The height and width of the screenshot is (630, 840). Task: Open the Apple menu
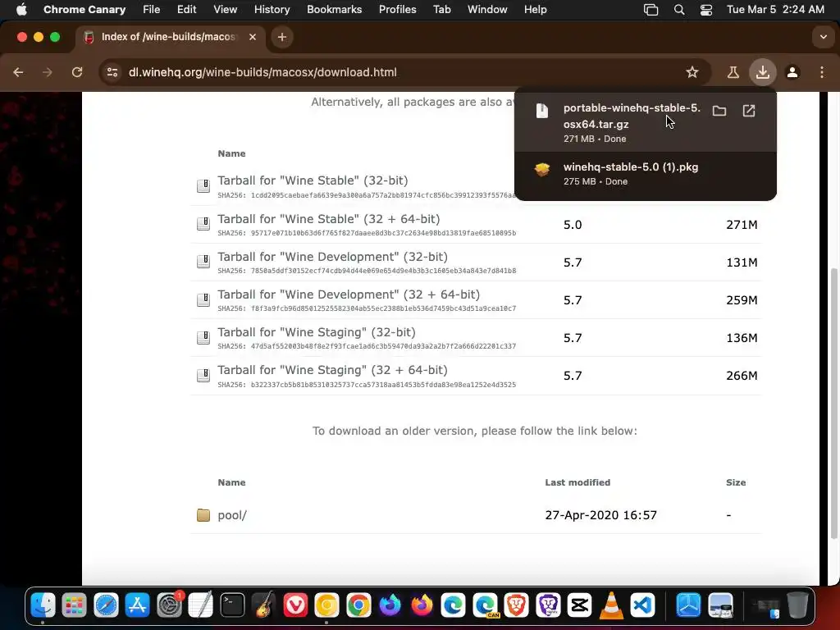coord(21,10)
